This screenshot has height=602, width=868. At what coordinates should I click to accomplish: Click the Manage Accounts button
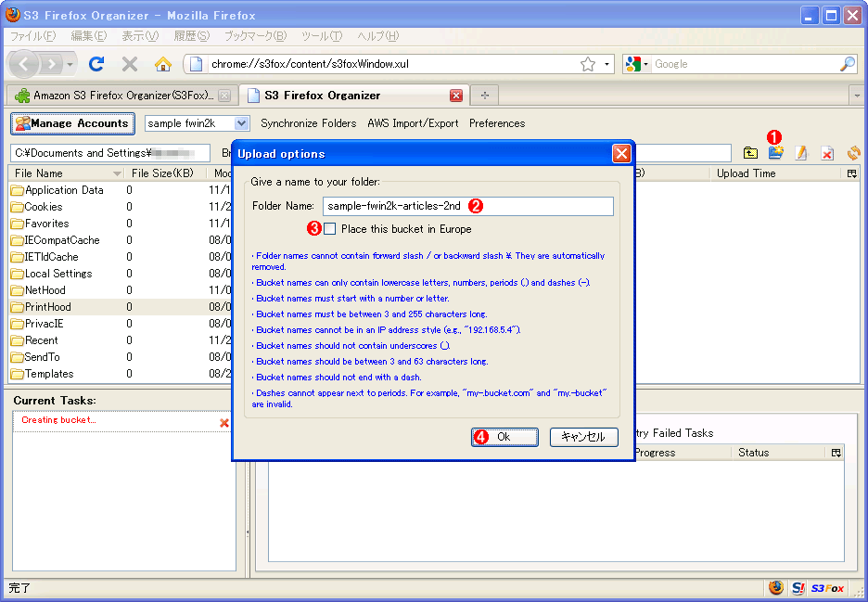(x=72, y=123)
